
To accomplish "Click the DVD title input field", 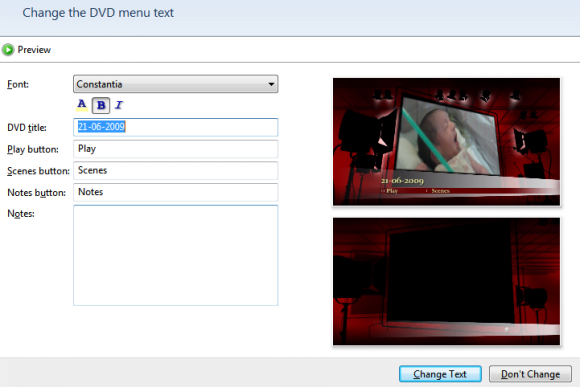I will pyautogui.click(x=176, y=127).
